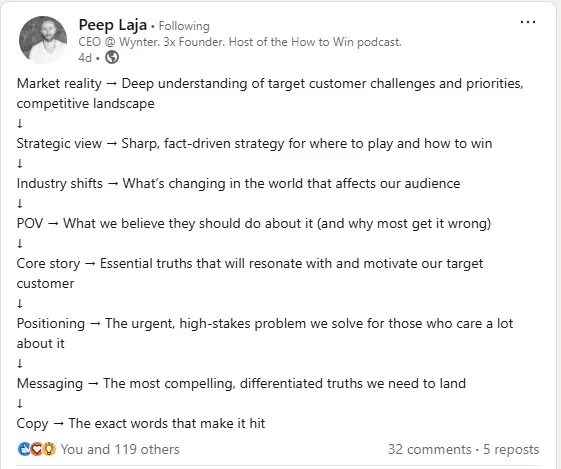This screenshot has height=469, width=561.
Task: Click the globe public visibility icon
Action: (112, 57)
